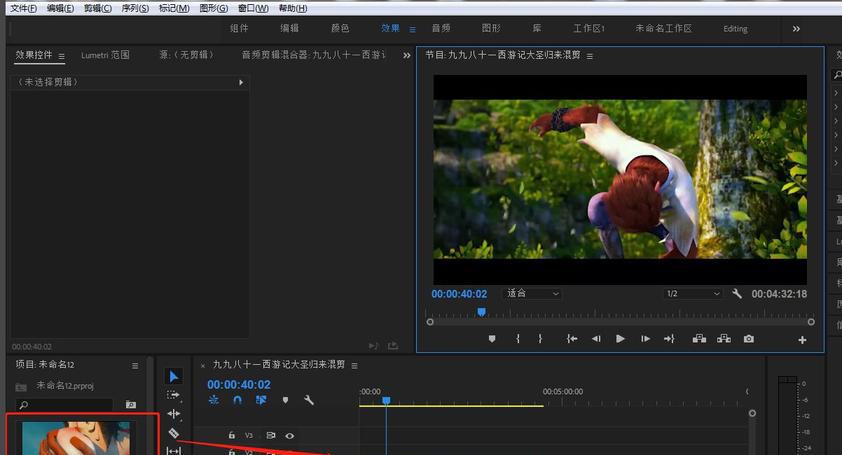Click the Mark In bracket button
The width and height of the screenshot is (842, 455).
click(518, 339)
